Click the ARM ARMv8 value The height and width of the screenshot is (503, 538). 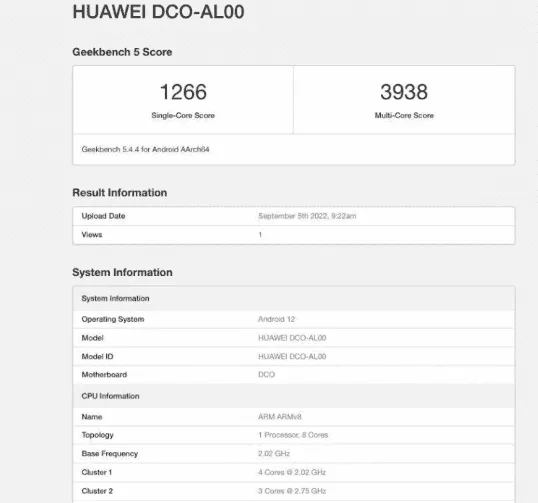coord(280,417)
